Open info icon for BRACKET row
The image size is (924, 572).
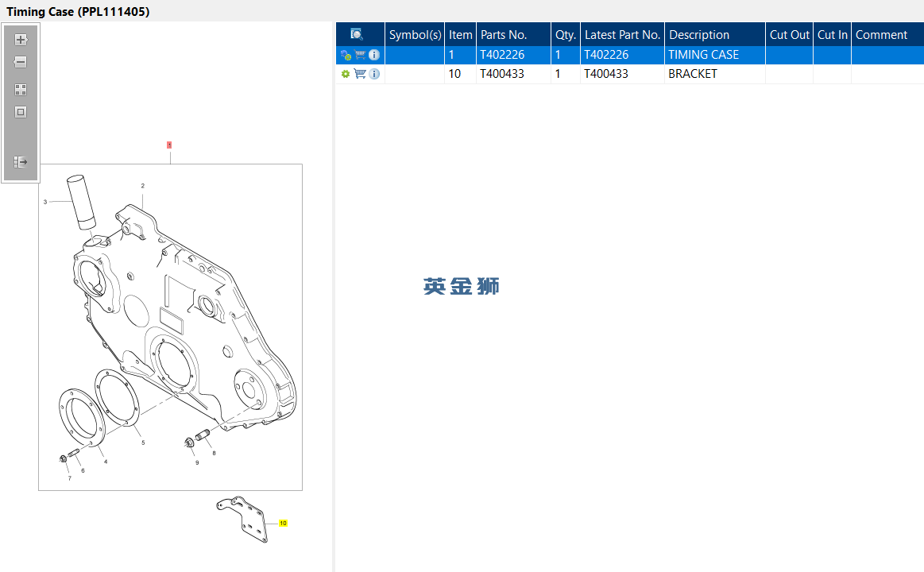pyautogui.click(x=374, y=74)
